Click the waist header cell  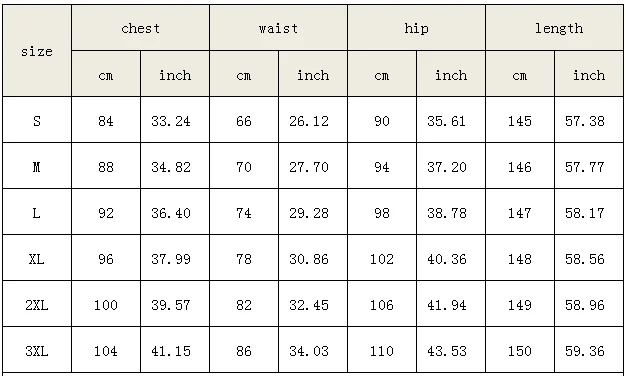[x=278, y=28]
